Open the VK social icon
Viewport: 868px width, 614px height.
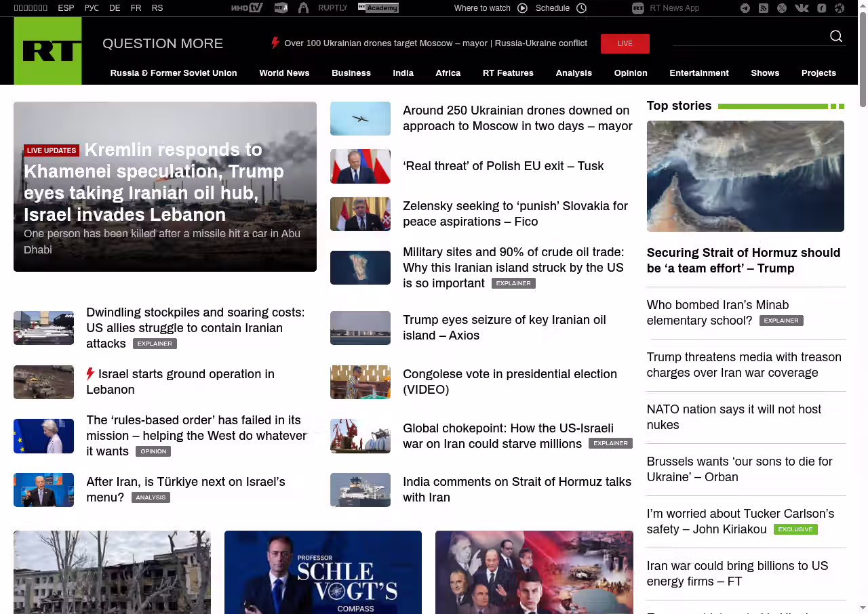point(802,8)
